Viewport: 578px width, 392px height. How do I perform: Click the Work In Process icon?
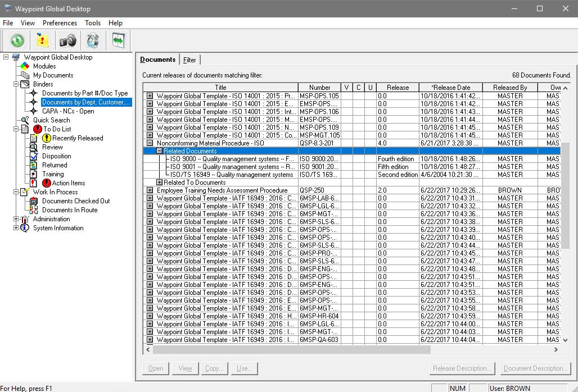pyautogui.click(x=25, y=192)
